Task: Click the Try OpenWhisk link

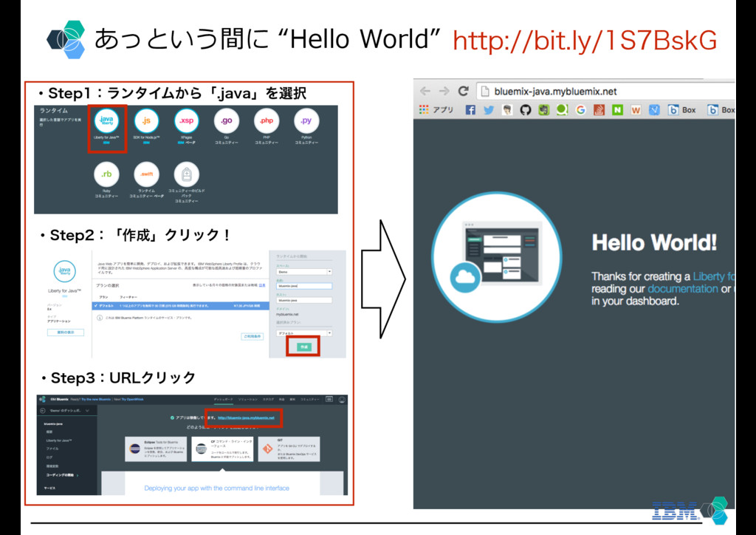Action: 133,400
